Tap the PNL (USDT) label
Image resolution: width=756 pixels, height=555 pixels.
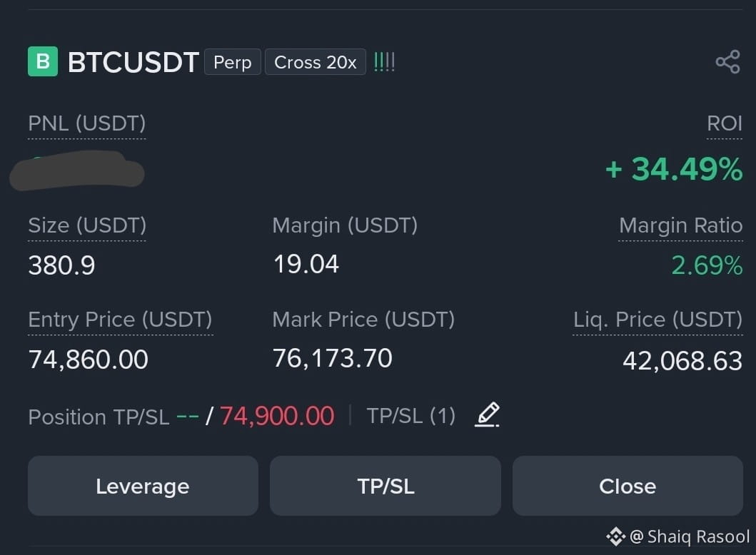point(87,123)
